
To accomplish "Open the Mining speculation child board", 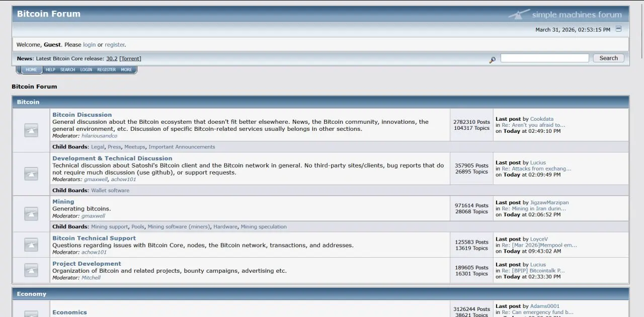I will (x=264, y=227).
